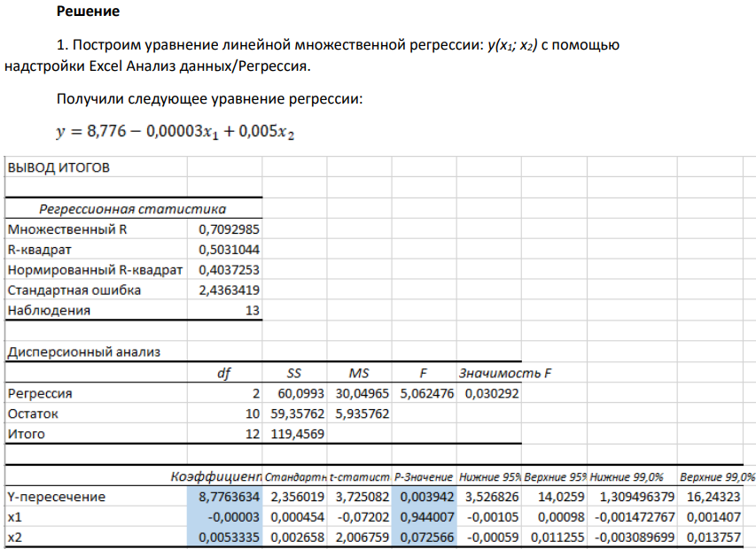Click 'Значимость F' column header
This screenshot has height=549, width=756.
point(505,373)
